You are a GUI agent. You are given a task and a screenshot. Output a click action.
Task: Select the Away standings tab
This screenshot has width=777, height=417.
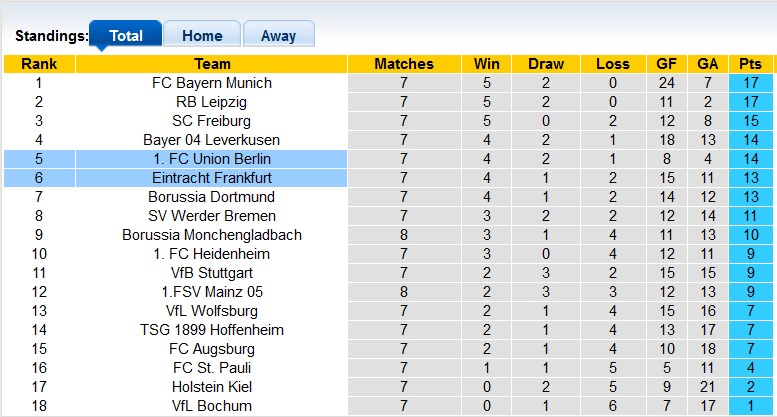(x=278, y=35)
